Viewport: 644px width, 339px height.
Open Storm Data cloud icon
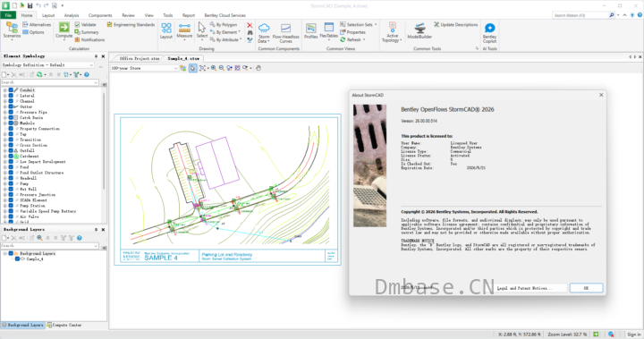click(264, 28)
